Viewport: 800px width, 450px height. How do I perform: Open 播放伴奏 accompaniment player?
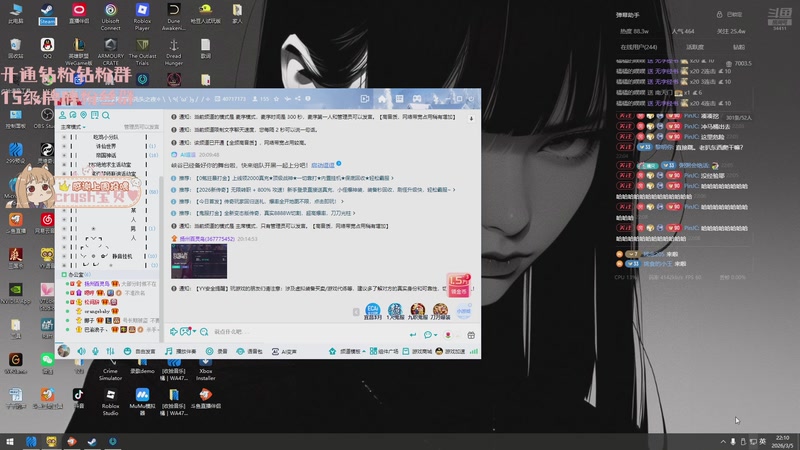click(181, 352)
